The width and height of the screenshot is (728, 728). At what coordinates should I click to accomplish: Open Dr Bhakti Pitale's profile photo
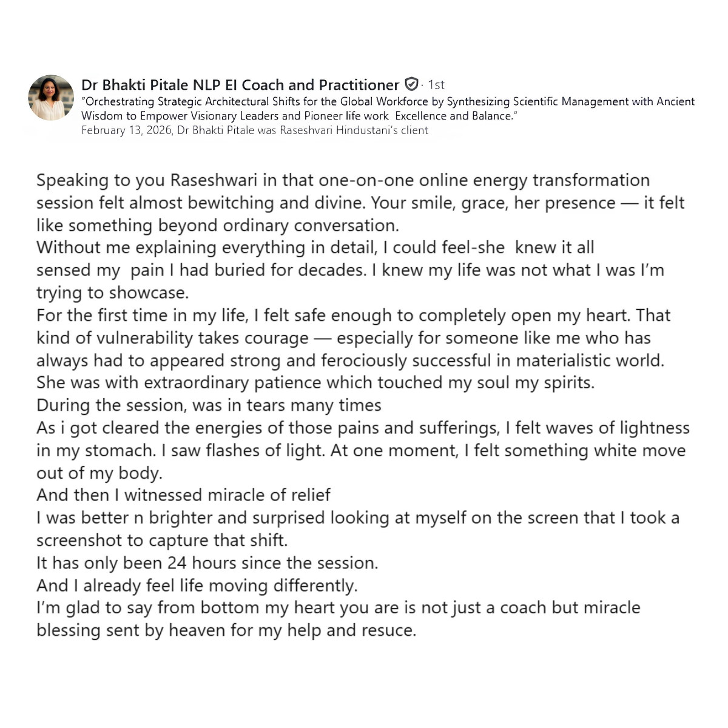(x=51, y=98)
